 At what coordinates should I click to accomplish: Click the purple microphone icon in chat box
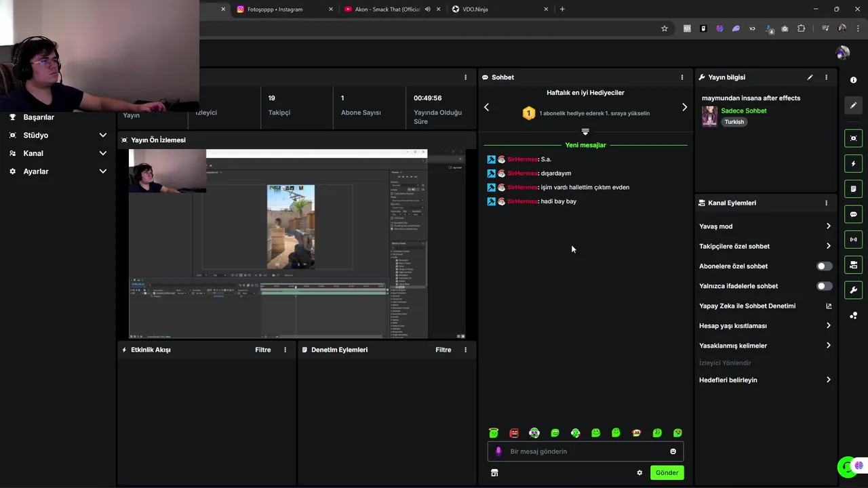point(498,451)
